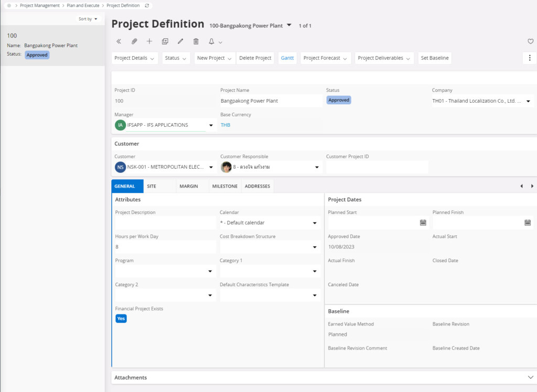
Task: Click the Project Description input field
Action: (x=165, y=223)
